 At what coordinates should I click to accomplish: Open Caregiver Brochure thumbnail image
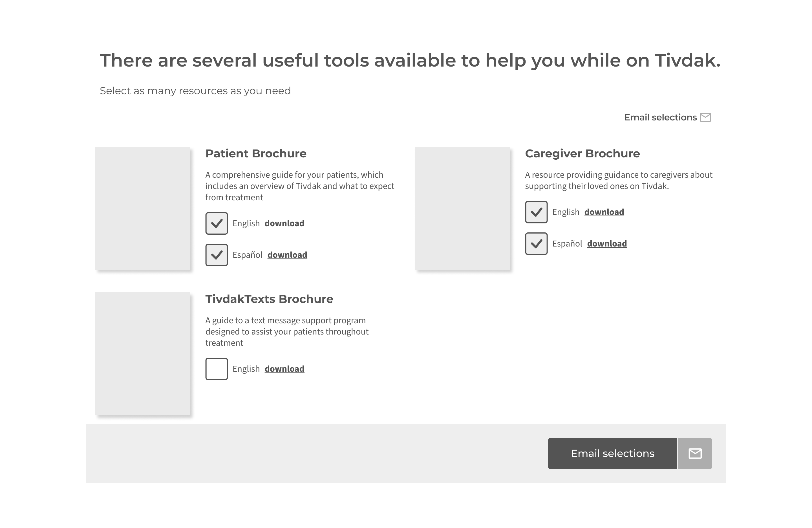coord(462,208)
